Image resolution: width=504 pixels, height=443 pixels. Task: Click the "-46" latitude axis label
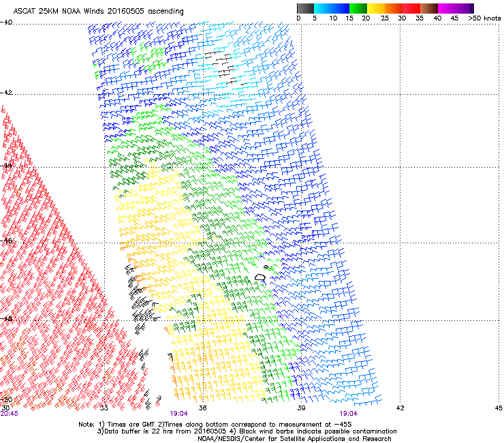(6, 241)
